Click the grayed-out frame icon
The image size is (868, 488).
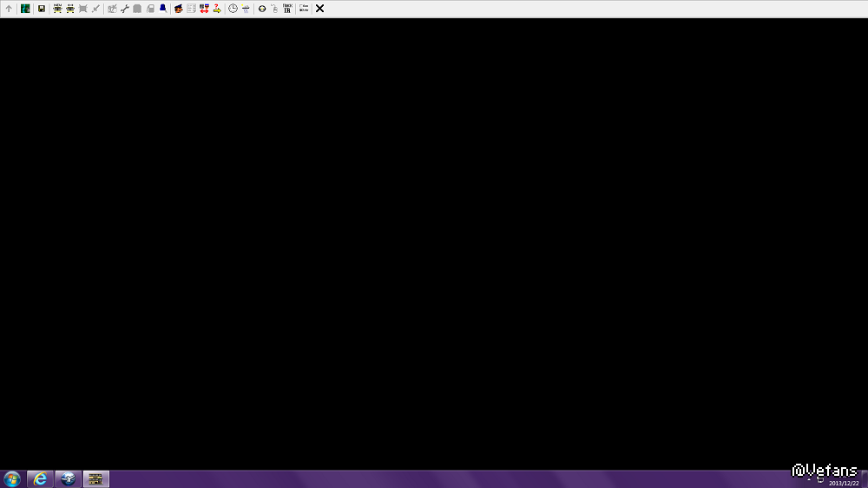coord(83,9)
